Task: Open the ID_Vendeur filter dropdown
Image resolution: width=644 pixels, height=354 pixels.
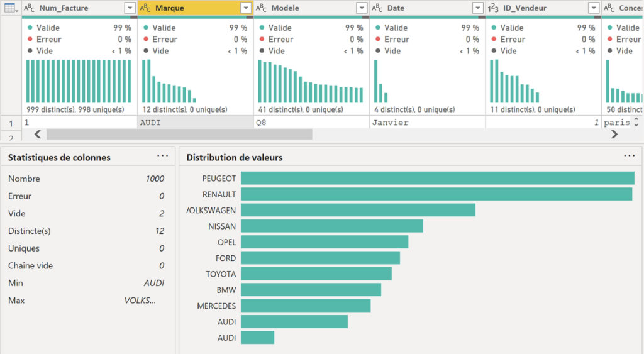Action: coord(594,8)
